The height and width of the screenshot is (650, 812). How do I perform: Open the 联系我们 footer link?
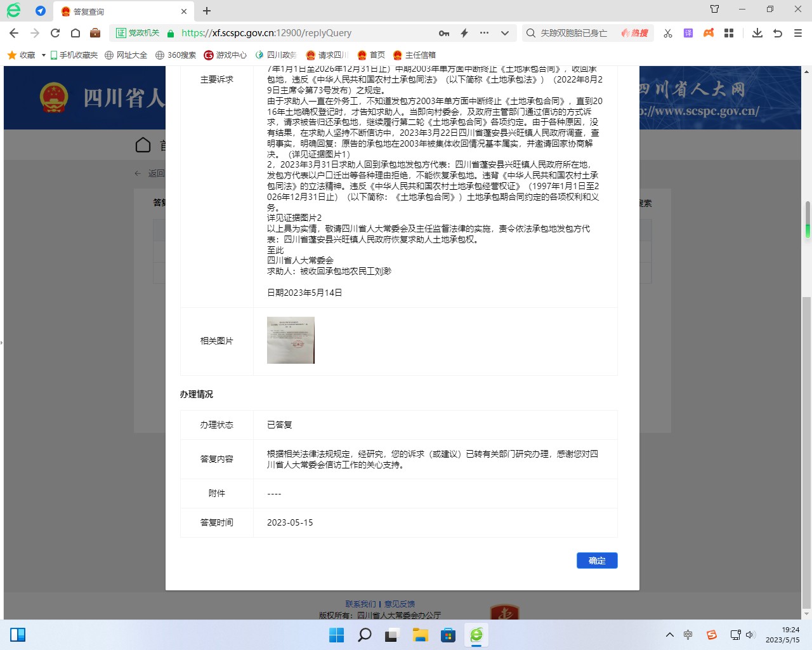[360, 604]
